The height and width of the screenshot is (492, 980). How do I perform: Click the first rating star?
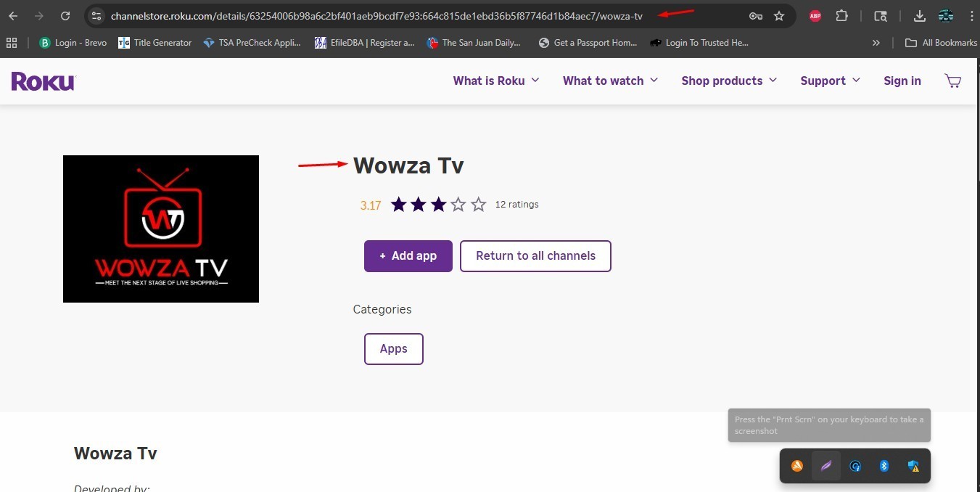[398, 205]
